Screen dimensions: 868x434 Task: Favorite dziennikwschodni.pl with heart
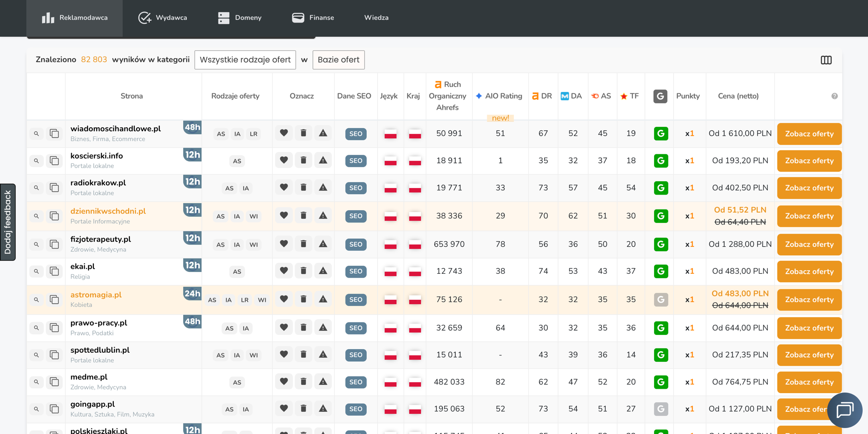pos(284,215)
